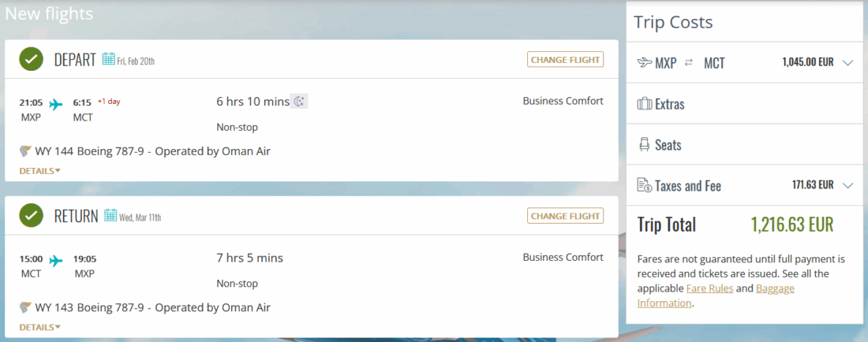The height and width of the screenshot is (342, 868).
Task: Expand the MXP–MCT fare chevron
Action: point(848,63)
